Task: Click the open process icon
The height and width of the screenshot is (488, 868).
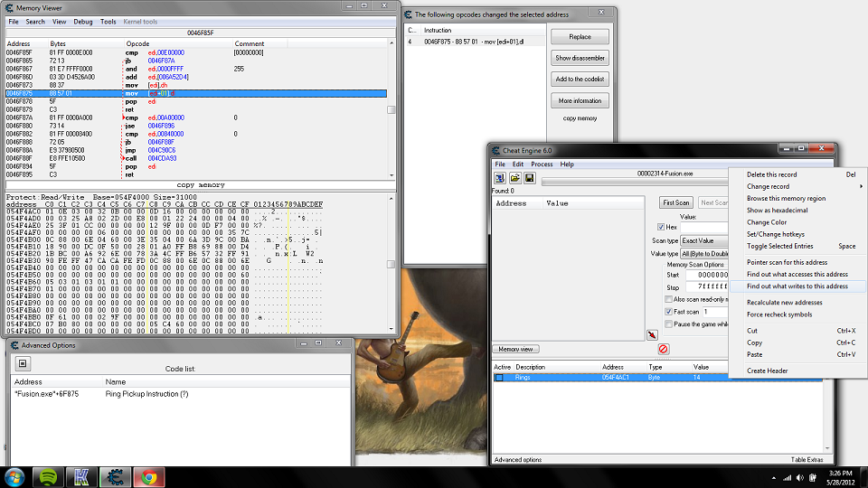Action: (499, 178)
